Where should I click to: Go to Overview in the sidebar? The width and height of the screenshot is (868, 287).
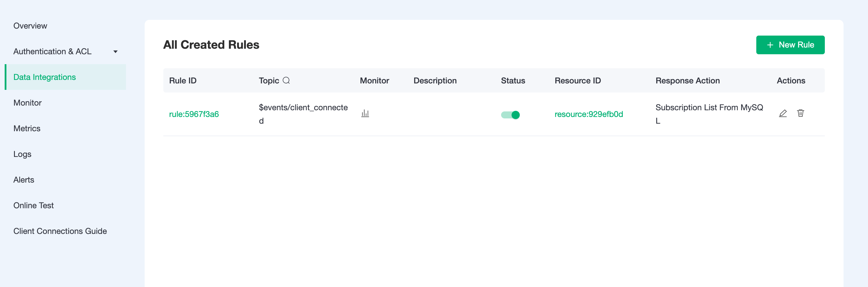click(30, 26)
